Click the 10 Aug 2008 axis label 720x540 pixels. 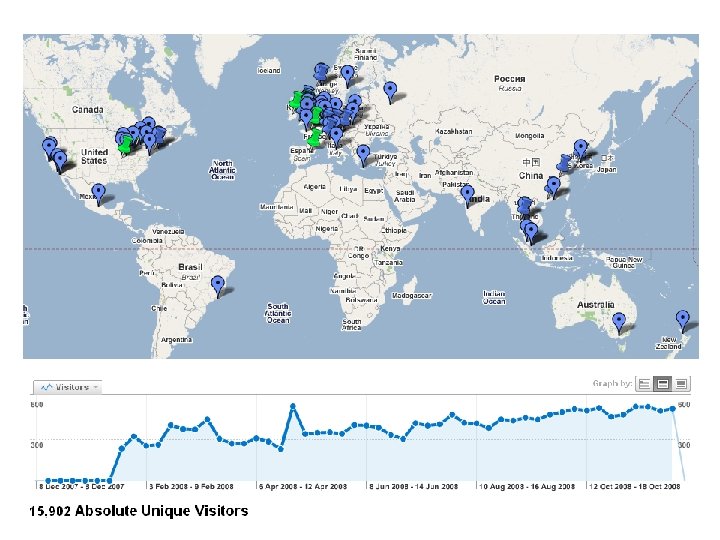coord(527,486)
